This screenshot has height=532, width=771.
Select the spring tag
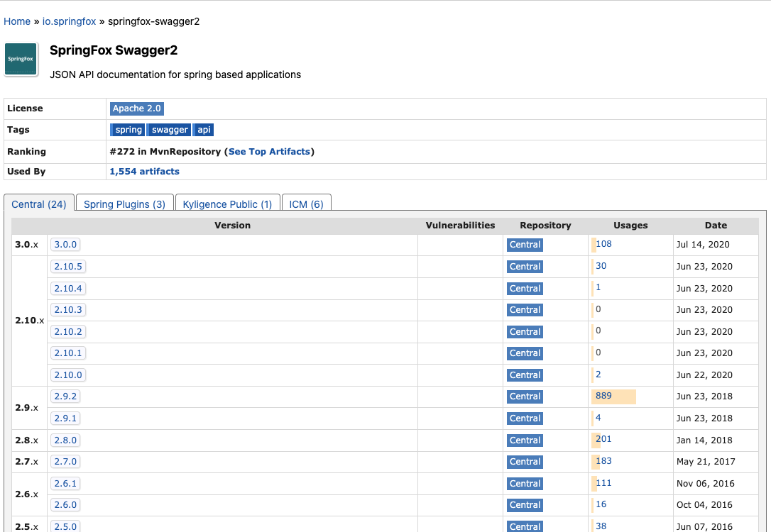tap(128, 130)
